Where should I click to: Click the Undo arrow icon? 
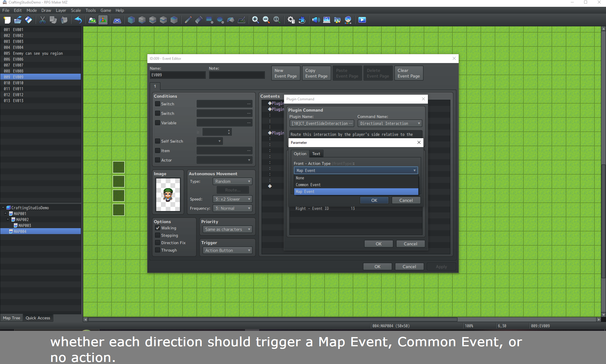point(78,20)
